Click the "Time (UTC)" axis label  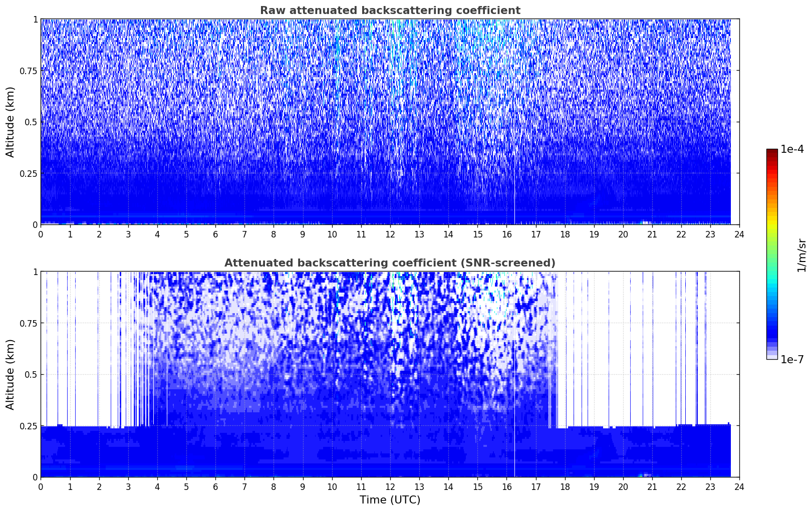coord(390,499)
